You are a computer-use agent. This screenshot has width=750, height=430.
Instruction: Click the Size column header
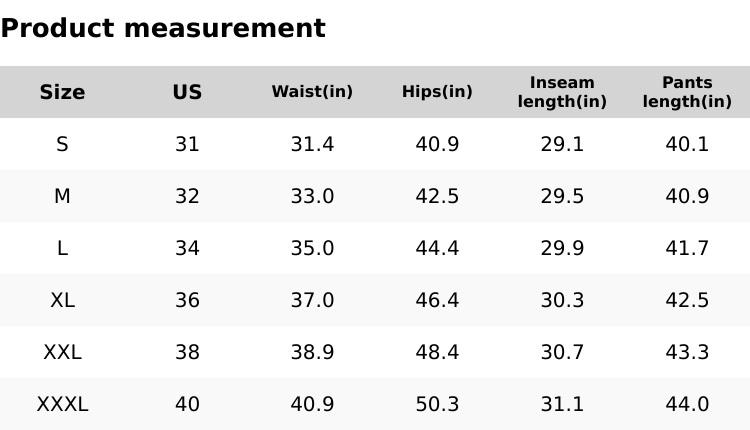point(62,92)
